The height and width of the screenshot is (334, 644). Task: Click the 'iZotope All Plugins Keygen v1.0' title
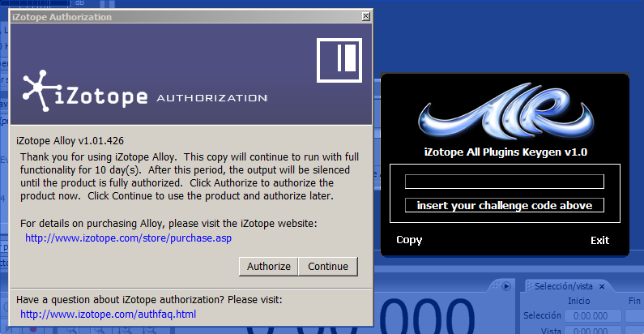505,152
